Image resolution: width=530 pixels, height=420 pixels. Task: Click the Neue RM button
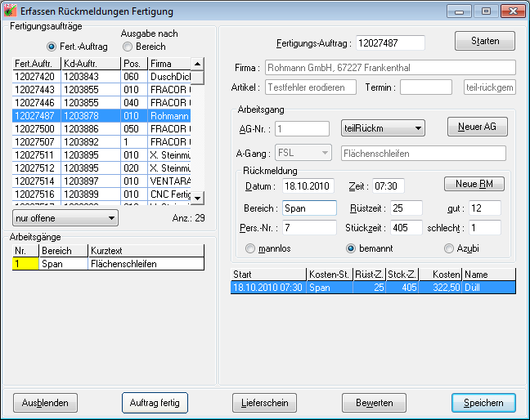tap(474, 184)
